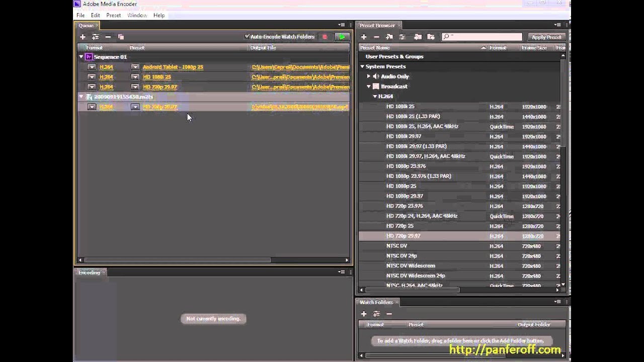644x362 pixels.
Task: Select the NTSC DV Widescreen preset
Action: [x=459, y=266]
